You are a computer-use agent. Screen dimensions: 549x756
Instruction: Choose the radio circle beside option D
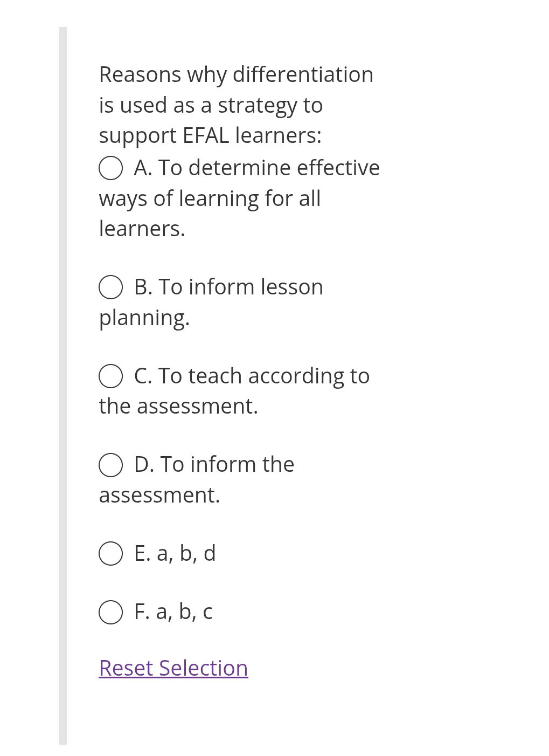[110, 465]
